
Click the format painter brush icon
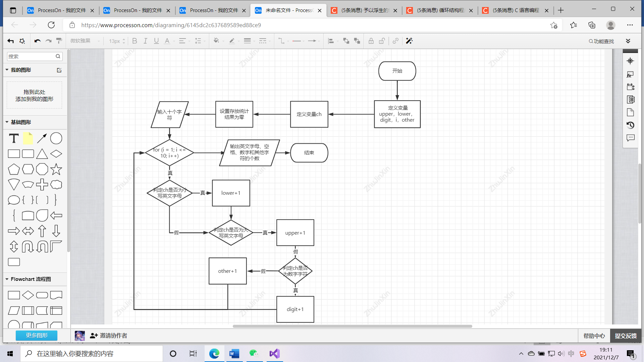click(x=59, y=41)
